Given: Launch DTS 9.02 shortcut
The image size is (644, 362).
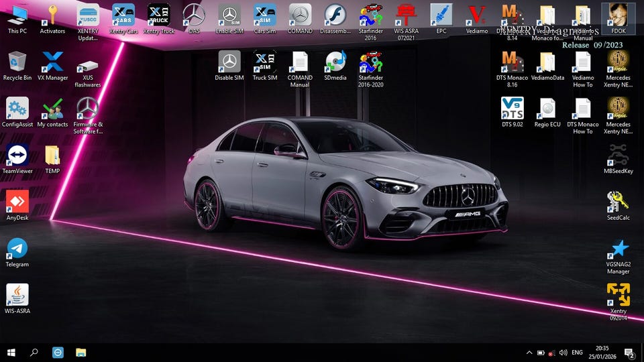Looking at the screenshot, I should (x=512, y=113).
